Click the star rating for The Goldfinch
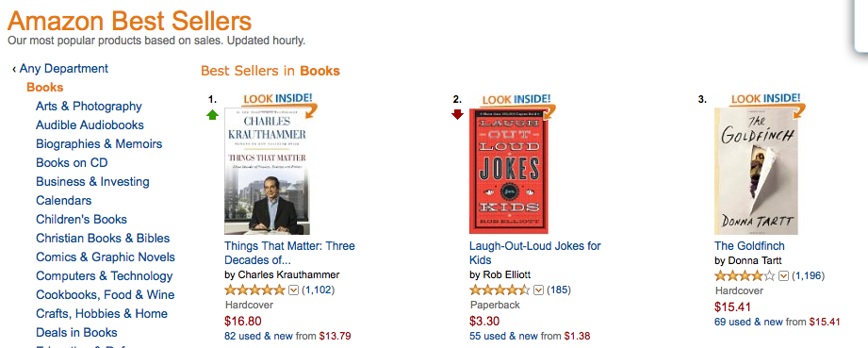868x348 pixels. click(745, 275)
